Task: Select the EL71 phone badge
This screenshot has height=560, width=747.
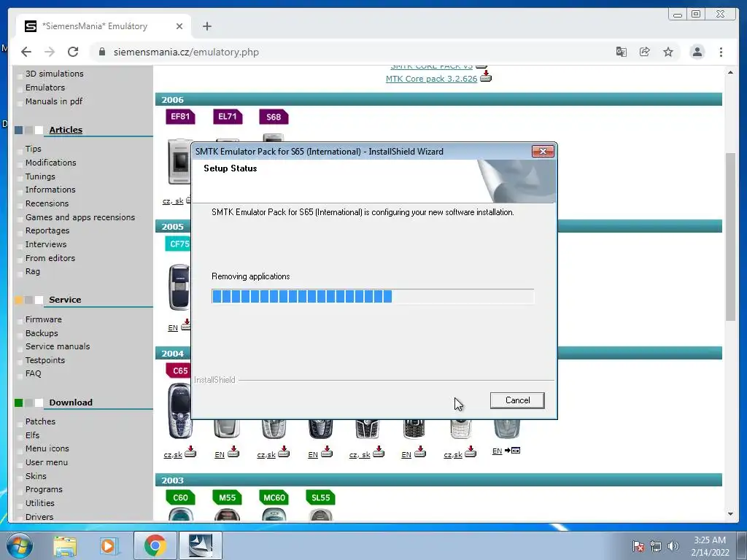Action: coord(228,116)
